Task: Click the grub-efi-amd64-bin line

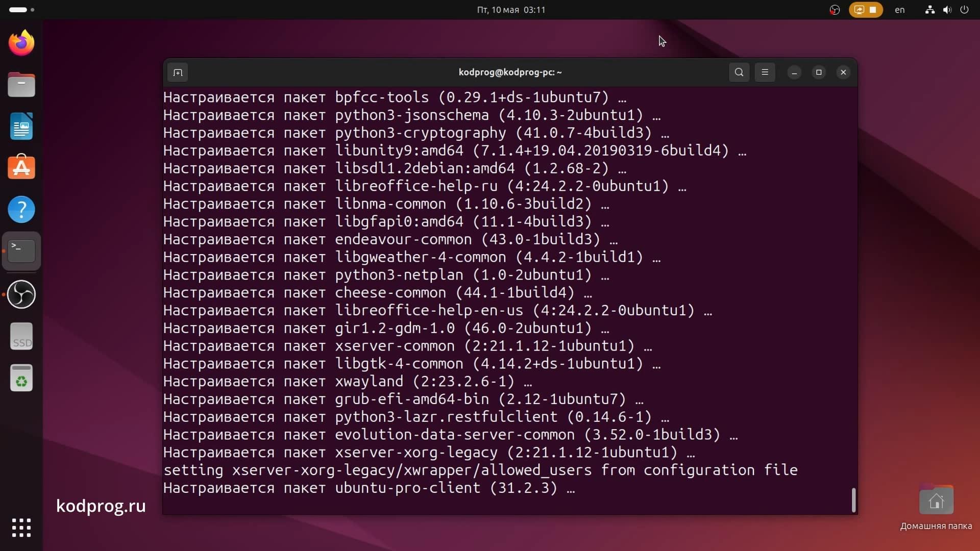Action: pos(403,399)
